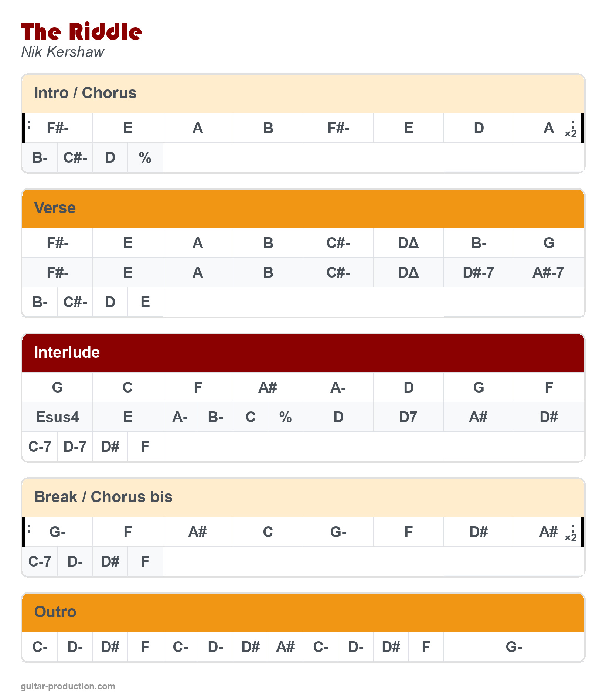Click the % repeat-bar symbol in Interlude
Screen dimensions: 606x700
[x=286, y=417]
